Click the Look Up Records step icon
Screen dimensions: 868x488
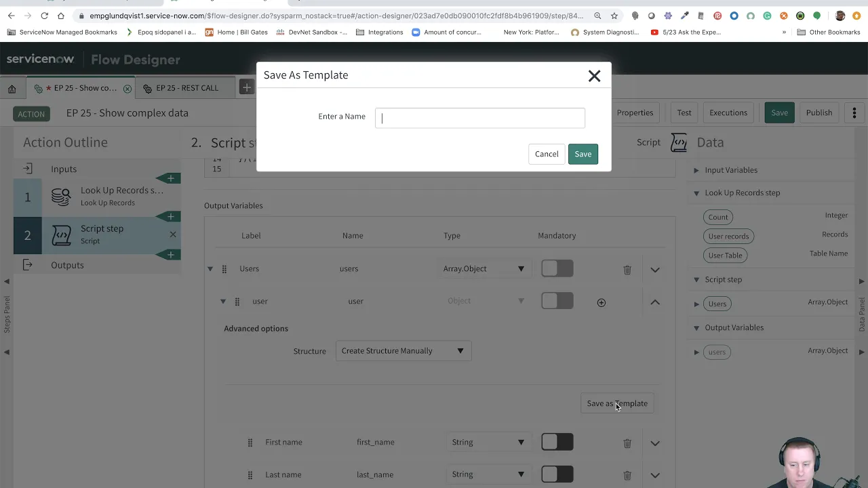point(61,197)
